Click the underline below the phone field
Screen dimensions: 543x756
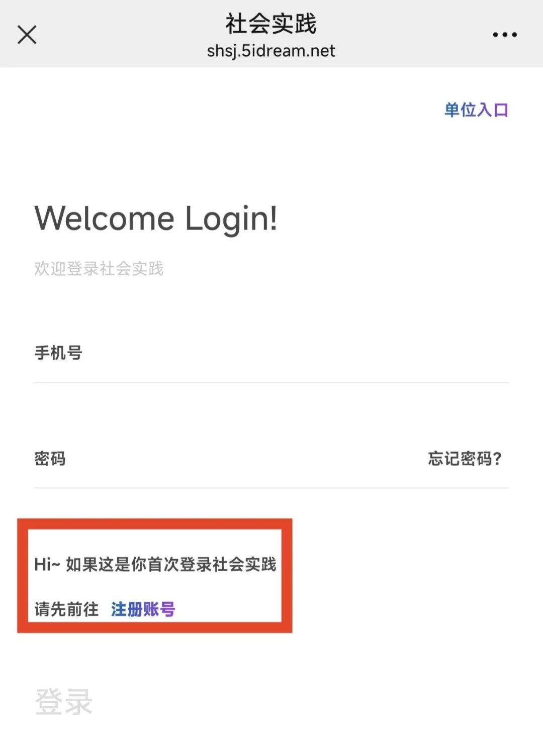click(271, 383)
